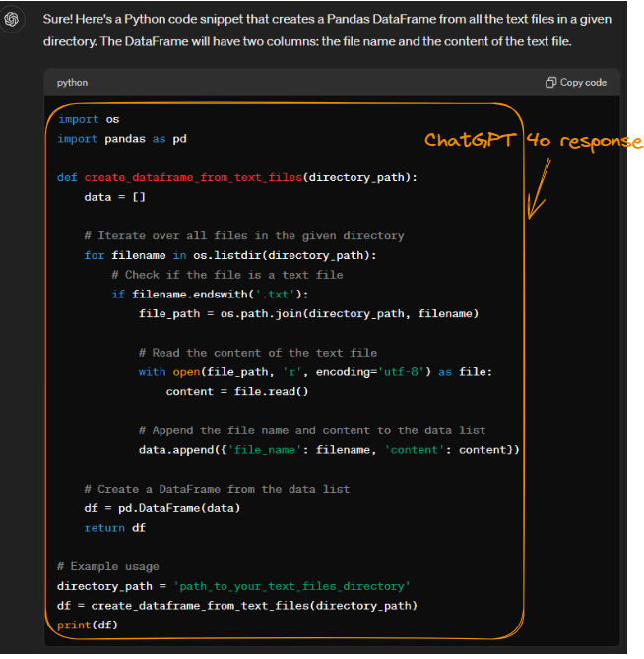The image size is (644, 659).
Task: Click the 'import os' line
Action: click(x=89, y=119)
